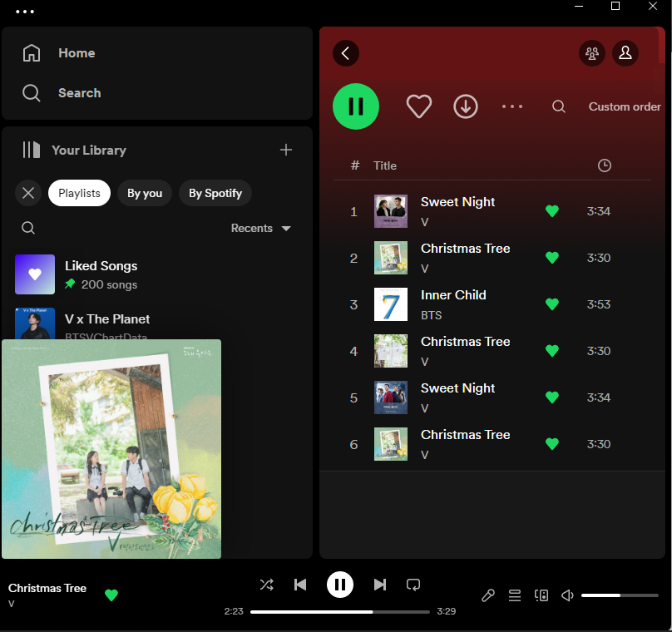The width and height of the screenshot is (672, 632).
Task: Click track 5 Sweet Night album cover
Action: (391, 397)
